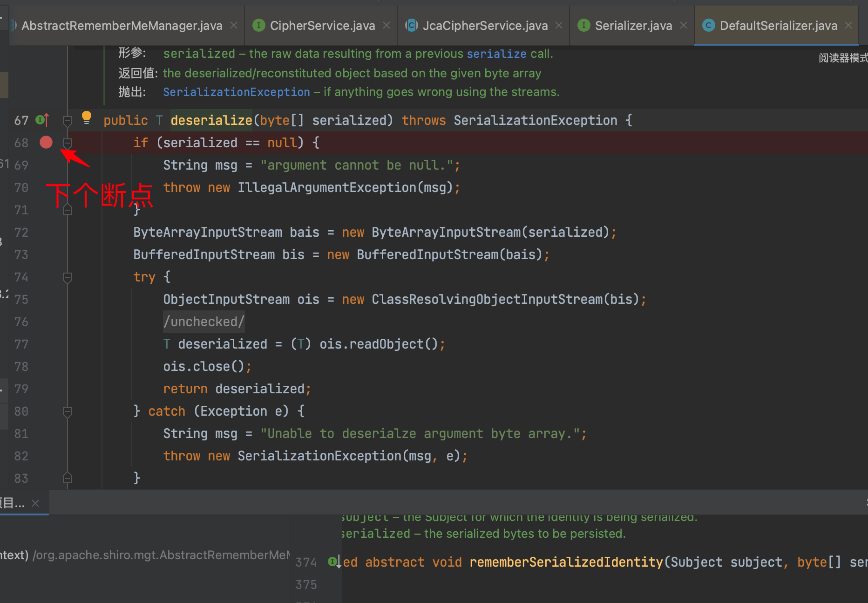
Task: Click the implemented-in gutter icon on line 374
Action: [x=334, y=562]
